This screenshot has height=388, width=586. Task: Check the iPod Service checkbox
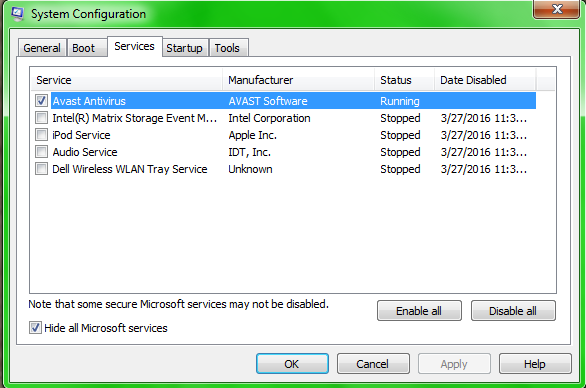tap(41, 135)
